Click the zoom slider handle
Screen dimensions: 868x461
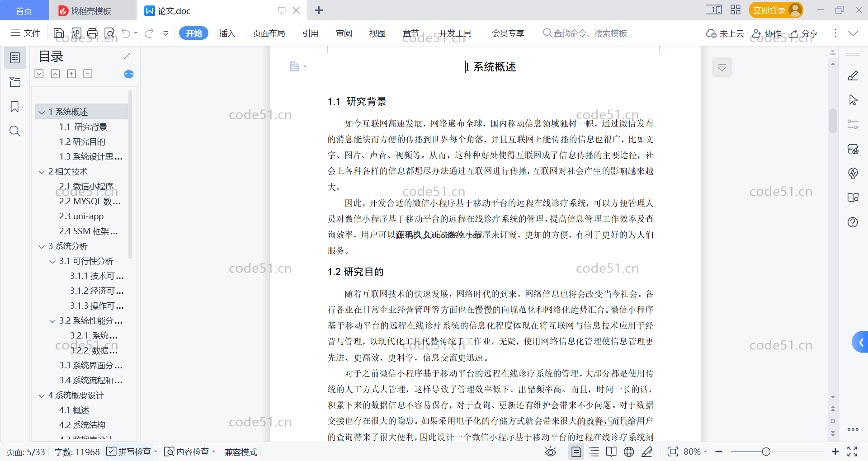coord(766,452)
